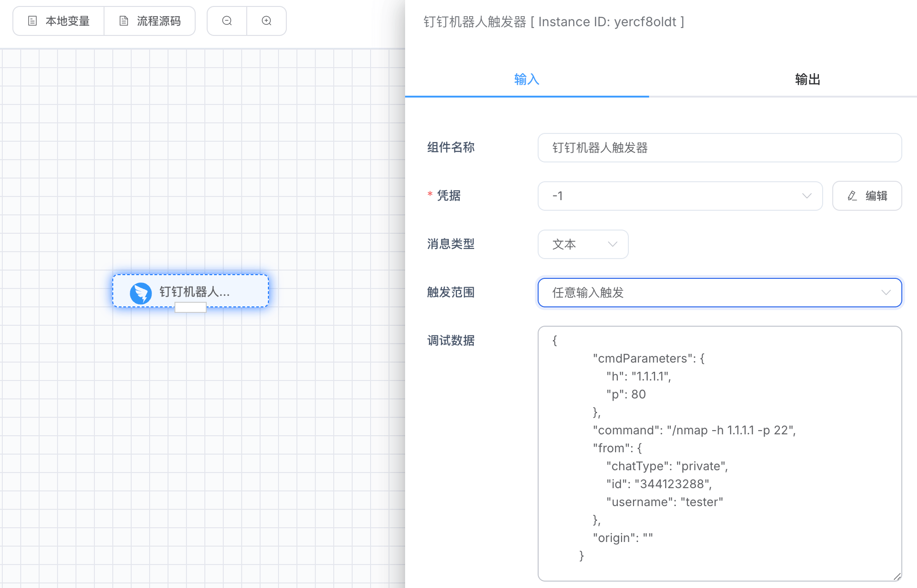The height and width of the screenshot is (588, 917).
Task: Click the document icon beside 本地变量
Action: click(33, 21)
